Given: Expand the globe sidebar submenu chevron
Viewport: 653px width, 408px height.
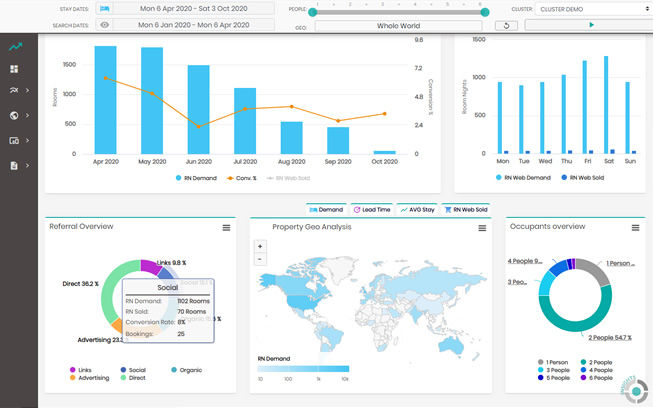Looking at the screenshot, I should [27, 115].
